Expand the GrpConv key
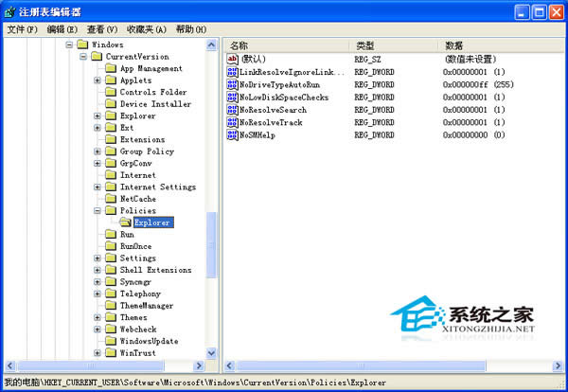 click(x=98, y=164)
